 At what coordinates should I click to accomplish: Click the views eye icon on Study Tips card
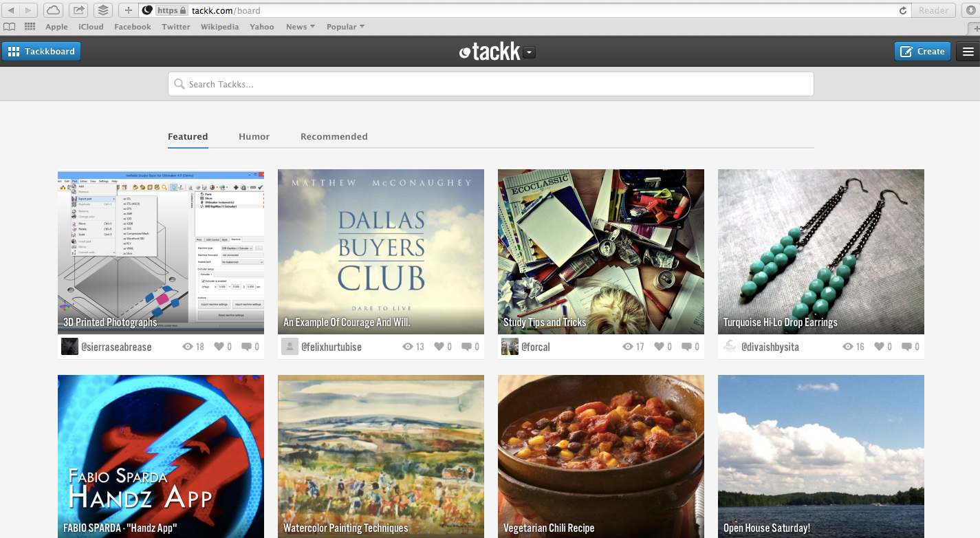tap(627, 347)
